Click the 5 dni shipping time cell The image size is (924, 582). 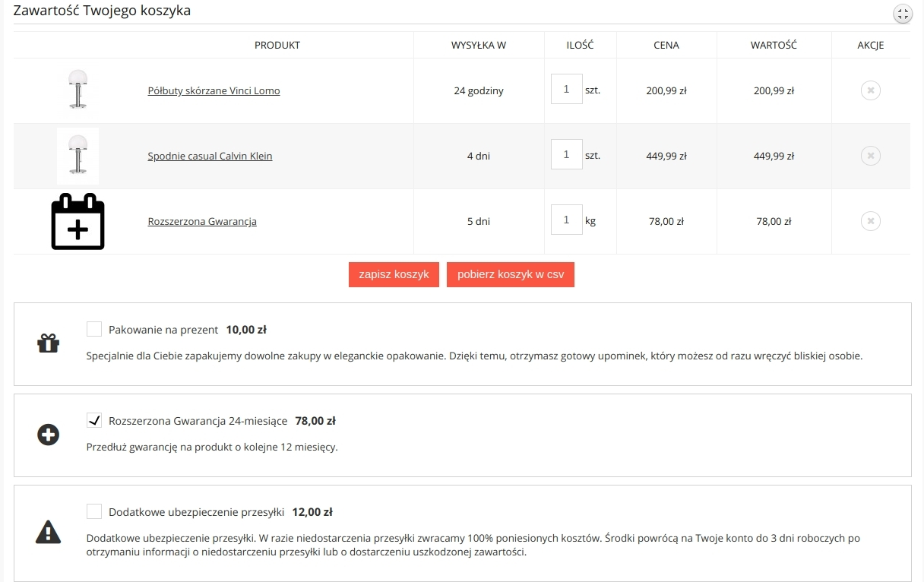pyautogui.click(x=479, y=221)
